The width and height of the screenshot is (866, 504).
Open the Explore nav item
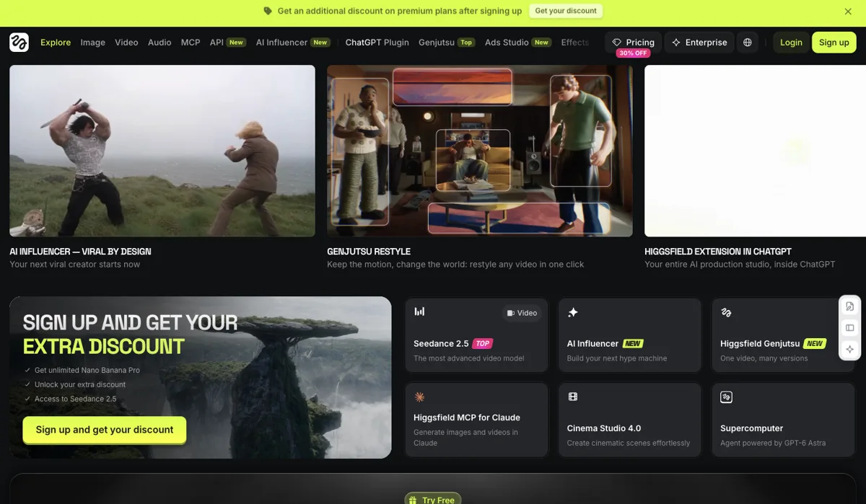click(56, 43)
